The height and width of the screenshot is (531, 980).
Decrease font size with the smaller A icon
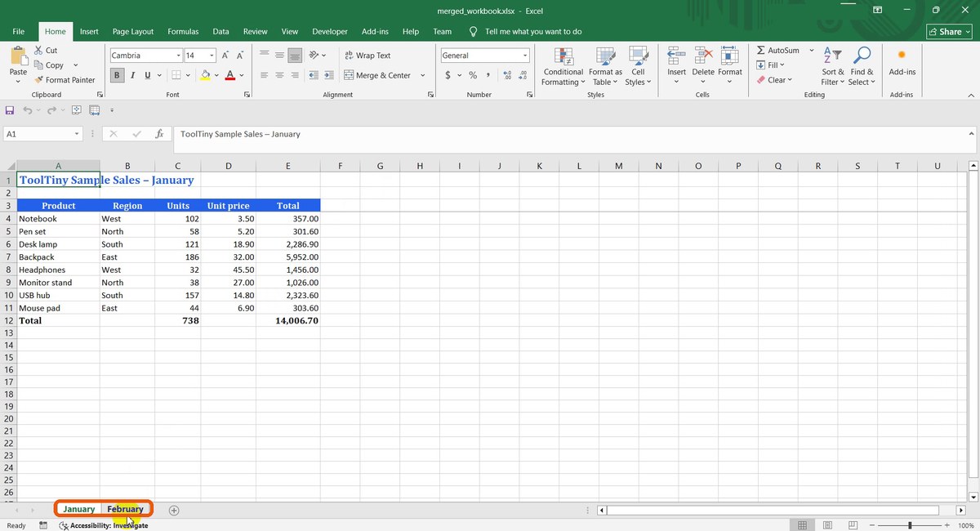coord(240,56)
